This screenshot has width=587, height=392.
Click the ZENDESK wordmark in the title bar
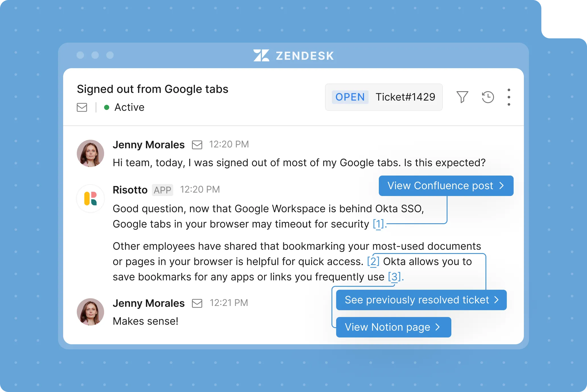tap(305, 56)
